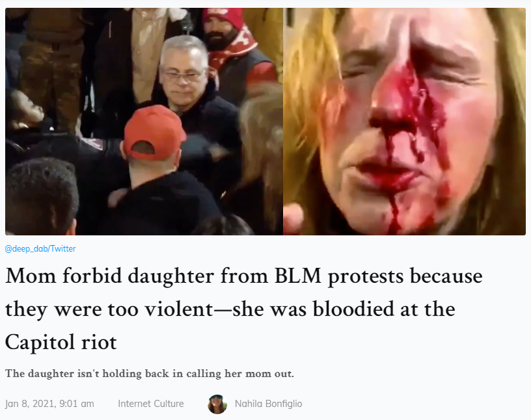Open the Internet Culture category link
Image resolution: width=531 pixels, height=420 pixels.
click(x=151, y=404)
